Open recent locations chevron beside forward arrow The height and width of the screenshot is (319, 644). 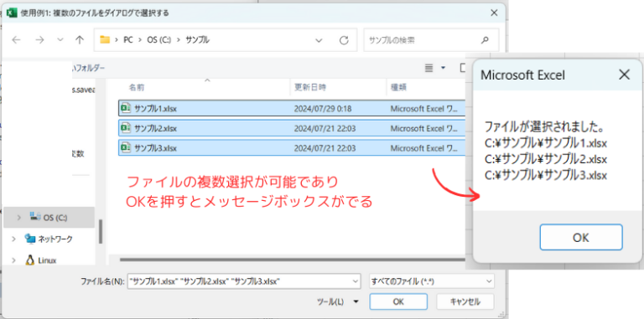[60, 40]
